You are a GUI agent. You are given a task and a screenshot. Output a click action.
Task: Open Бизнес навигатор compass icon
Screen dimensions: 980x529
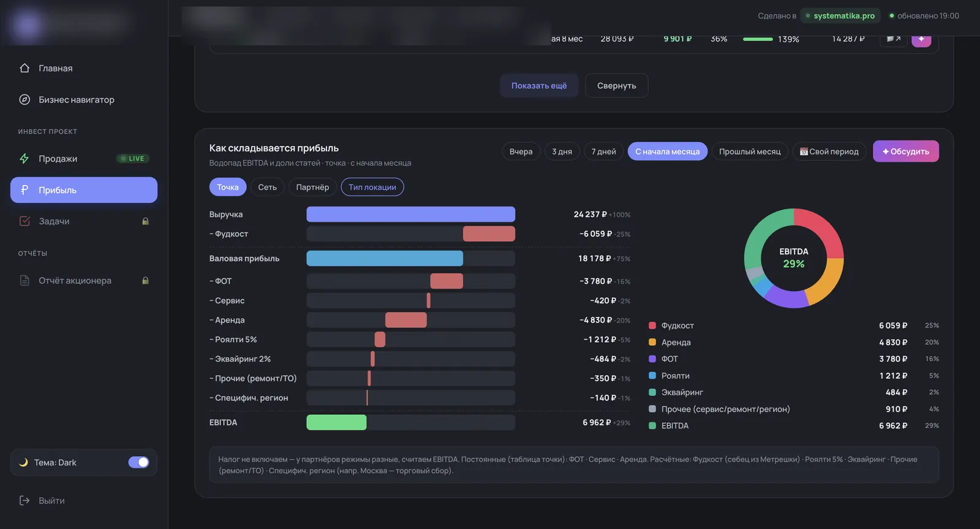(24, 99)
